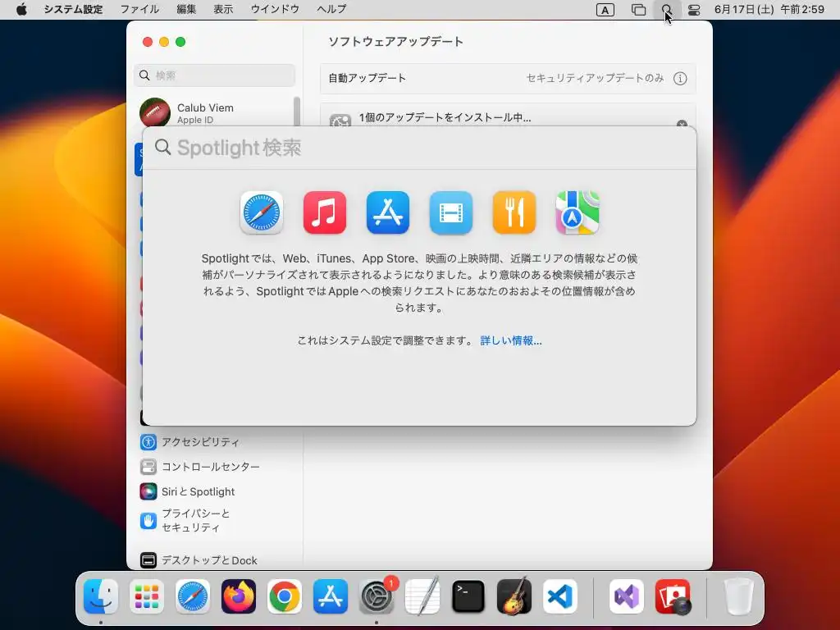
Task: Focus the Spotlight検索 search field
Action: coord(419,148)
